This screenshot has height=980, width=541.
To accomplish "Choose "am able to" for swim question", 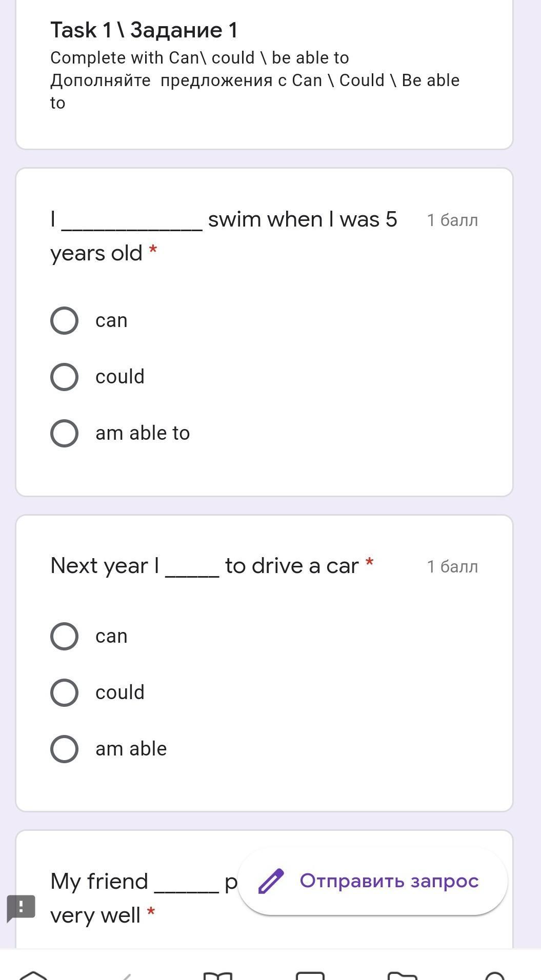I will [x=65, y=434].
